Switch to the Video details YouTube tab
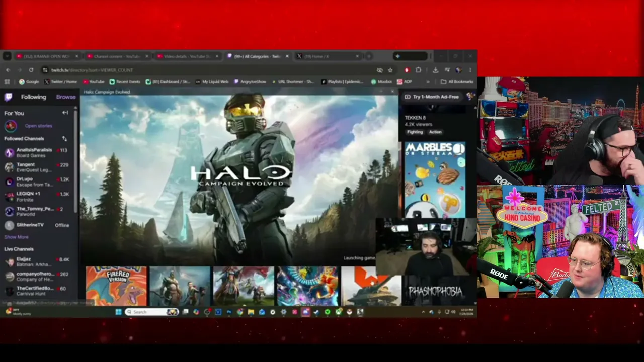This screenshot has width=644, height=362. [x=187, y=56]
